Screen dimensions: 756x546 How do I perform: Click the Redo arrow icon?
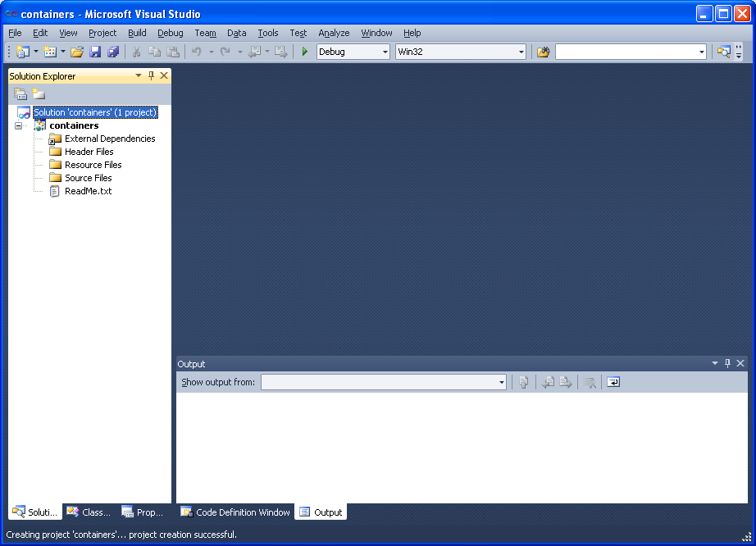(225, 52)
